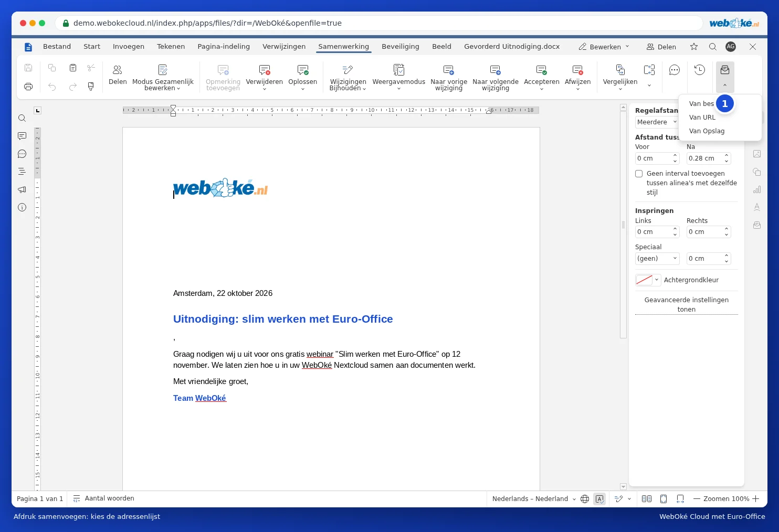The image size is (779, 532).
Task: Open the Bewerken mode dropdown
Action: coord(604,47)
